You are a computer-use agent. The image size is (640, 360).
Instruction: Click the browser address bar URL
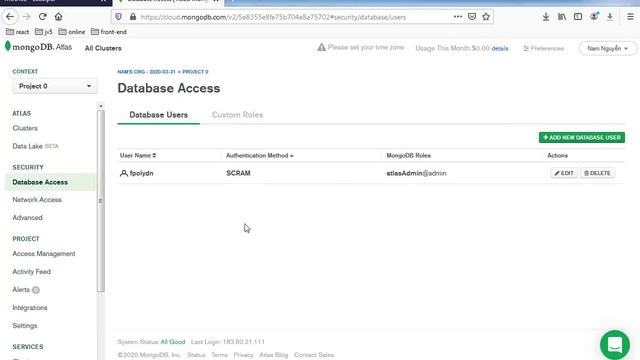point(273,17)
